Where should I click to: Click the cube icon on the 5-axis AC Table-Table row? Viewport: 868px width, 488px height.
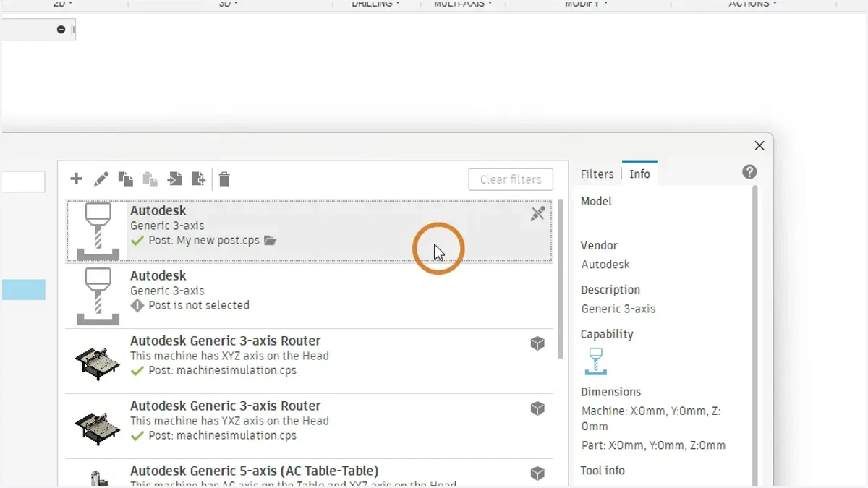537,474
